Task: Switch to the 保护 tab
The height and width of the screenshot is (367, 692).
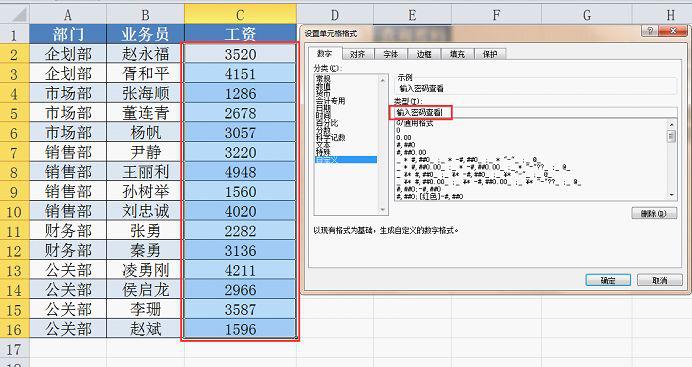Action: coord(490,54)
